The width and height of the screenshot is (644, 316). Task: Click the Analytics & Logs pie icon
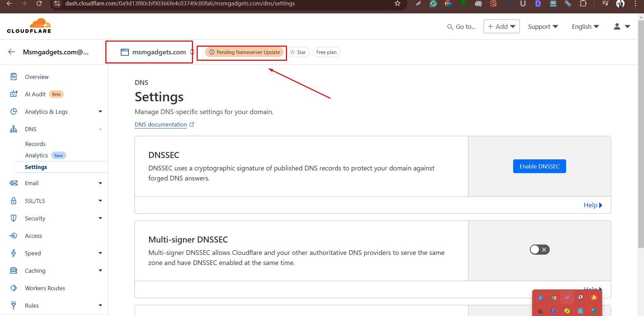13,111
